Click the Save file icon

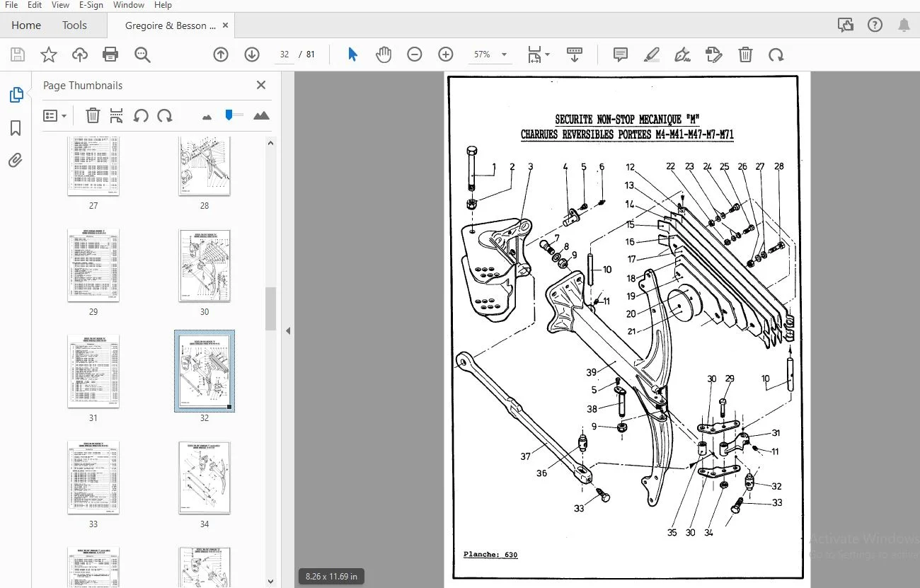(x=18, y=54)
